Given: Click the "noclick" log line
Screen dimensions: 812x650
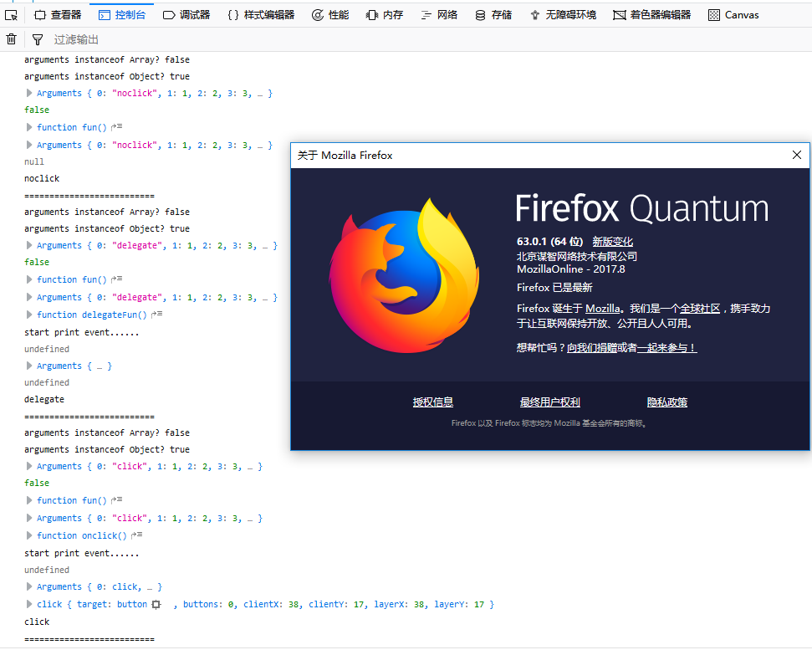Looking at the screenshot, I should (42, 178).
